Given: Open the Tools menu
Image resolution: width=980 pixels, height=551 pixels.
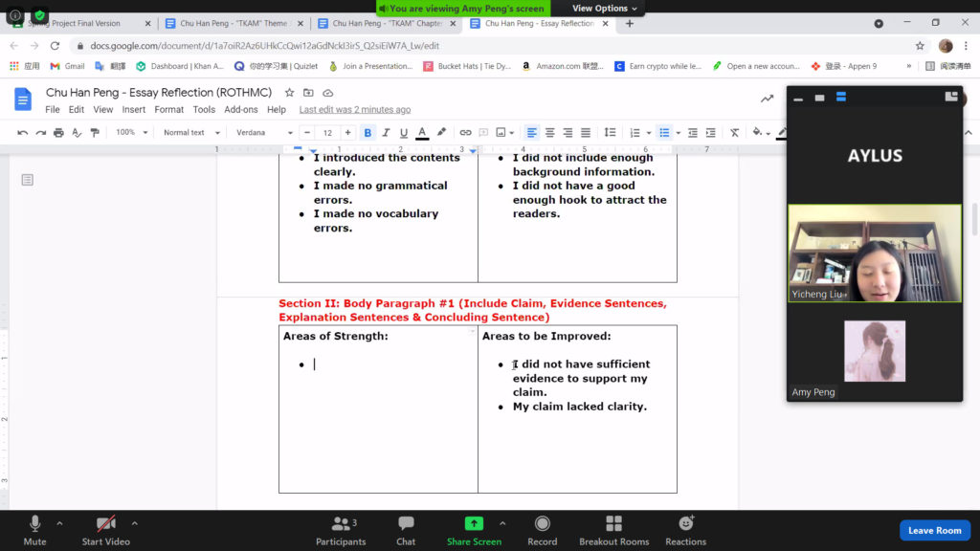Looking at the screenshot, I should pyautogui.click(x=204, y=109).
